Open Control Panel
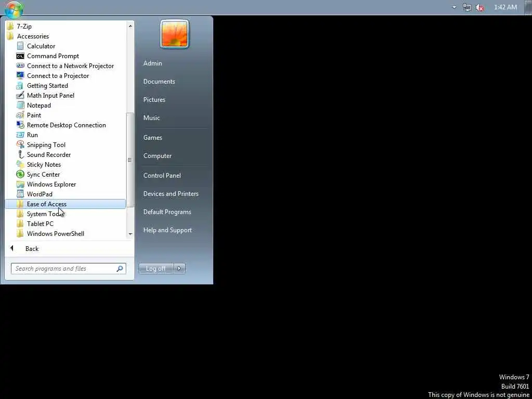 (162, 176)
